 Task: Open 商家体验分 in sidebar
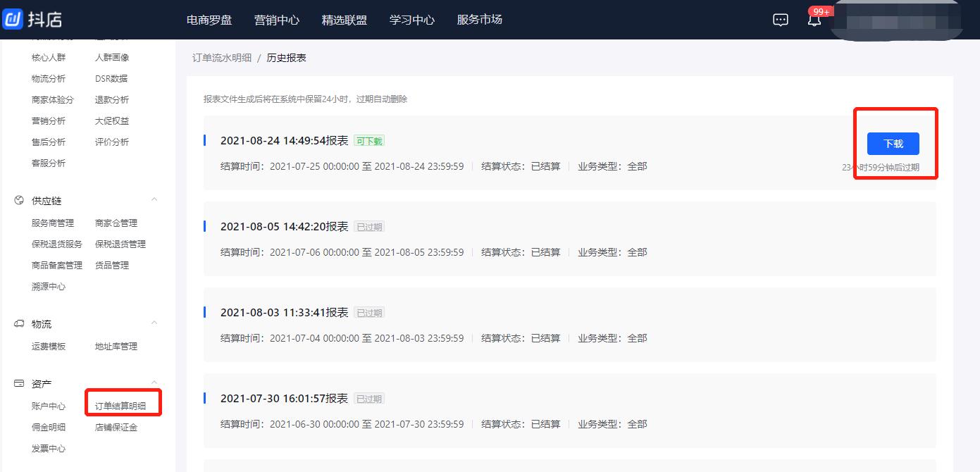pos(53,99)
